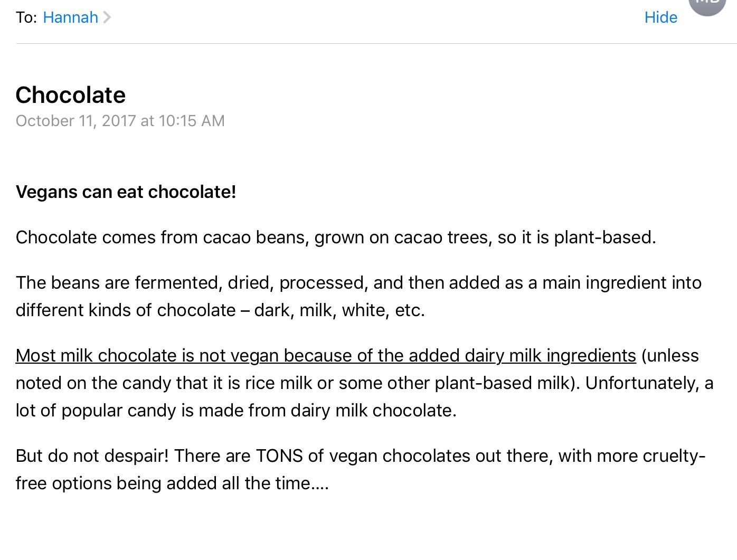Image resolution: width=737 pixels, height=560 pixels.
Task: Select the Chocolate subject line
Action: [x=70, y=94]
